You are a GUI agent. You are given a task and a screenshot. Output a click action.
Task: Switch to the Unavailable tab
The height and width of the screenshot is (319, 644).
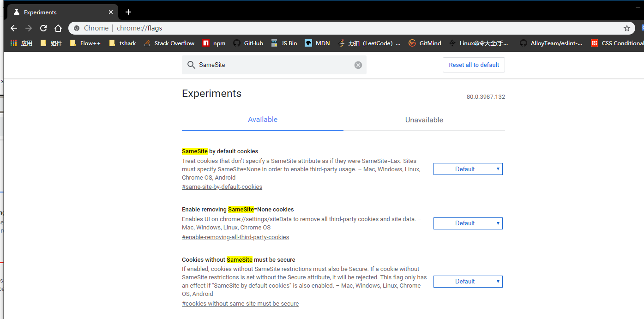[424, 120]
